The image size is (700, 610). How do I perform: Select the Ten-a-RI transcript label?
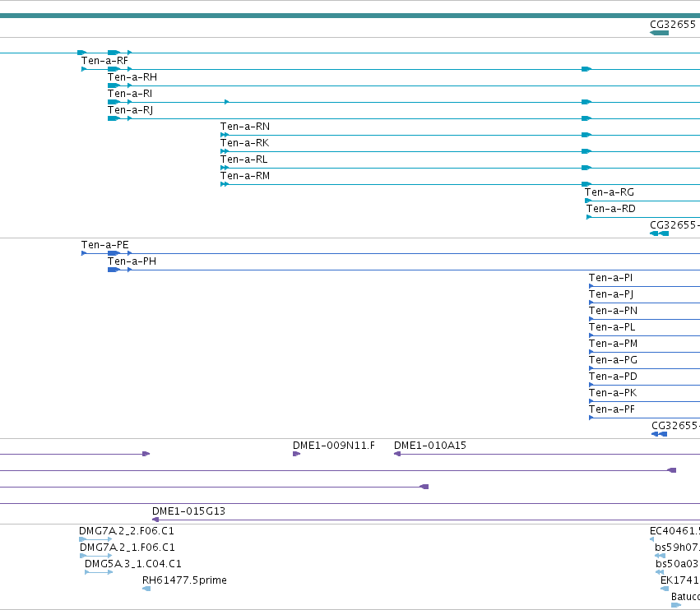click(130, 94)
